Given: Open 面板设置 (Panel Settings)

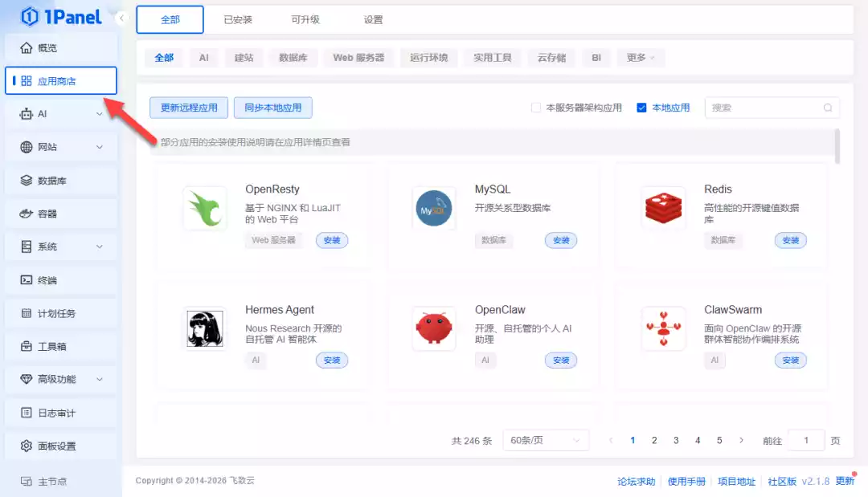Looking at the screenshot, I should pyautogui.click(x=56, y=445).
